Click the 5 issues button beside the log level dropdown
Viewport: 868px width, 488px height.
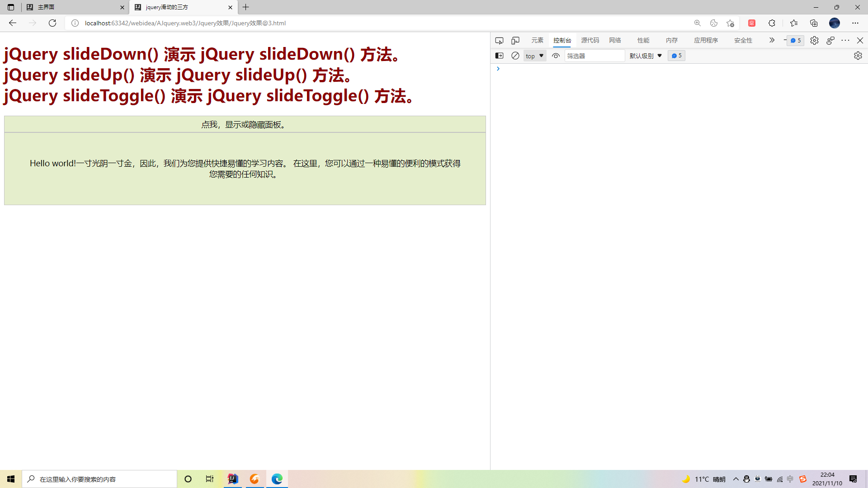[676, 56]
